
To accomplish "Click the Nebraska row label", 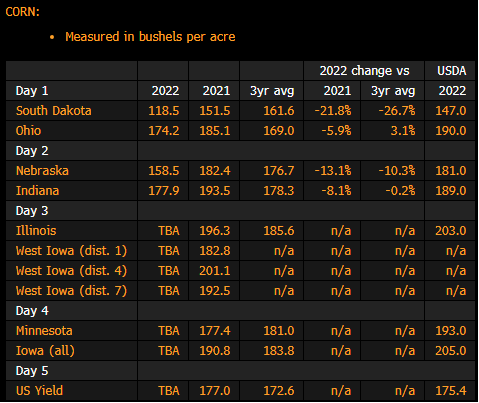I will point(42,171).
